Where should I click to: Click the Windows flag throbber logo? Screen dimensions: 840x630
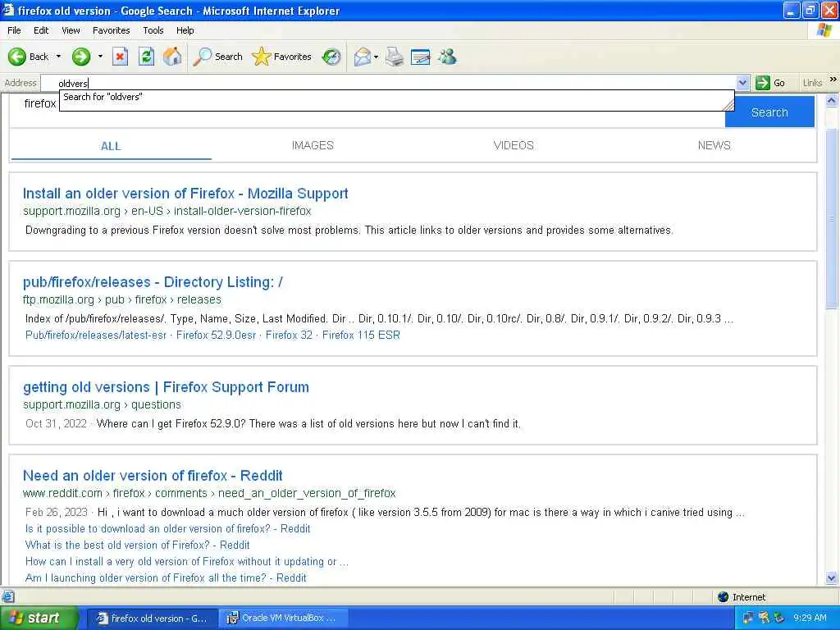pos(824,30)
